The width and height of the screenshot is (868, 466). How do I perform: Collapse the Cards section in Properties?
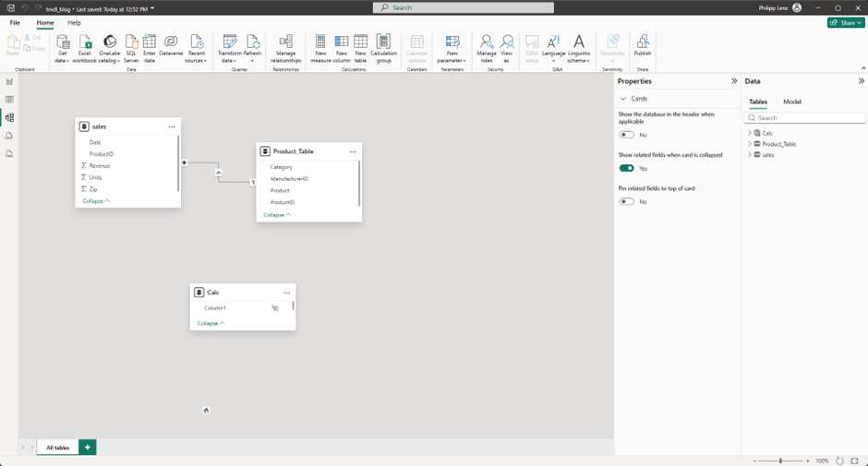(623, 99)
